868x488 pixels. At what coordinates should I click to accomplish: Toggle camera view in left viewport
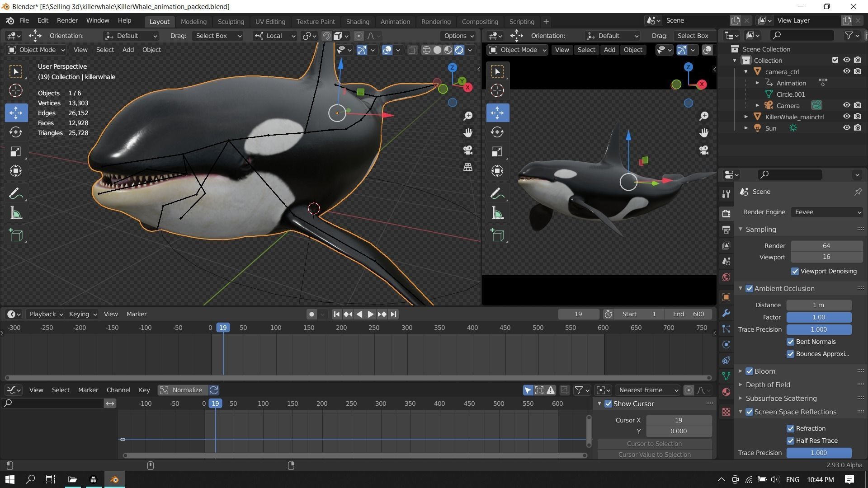click(x=468, y=150)
